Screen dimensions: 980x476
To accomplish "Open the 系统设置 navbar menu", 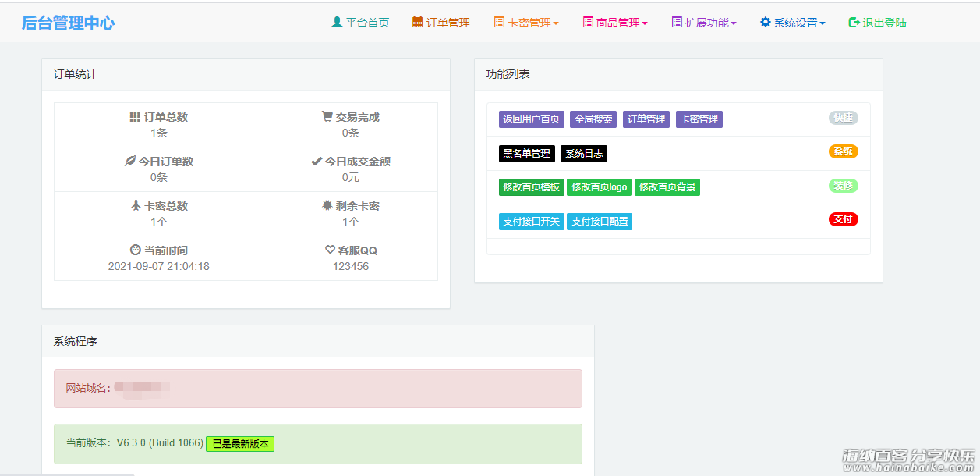I will click(x=793, y=23).
